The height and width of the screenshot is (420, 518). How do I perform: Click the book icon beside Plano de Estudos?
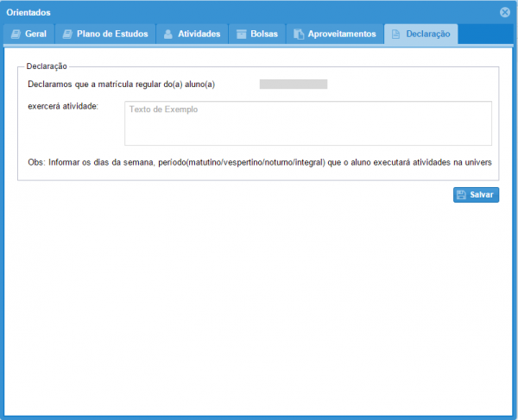(68, 34)
